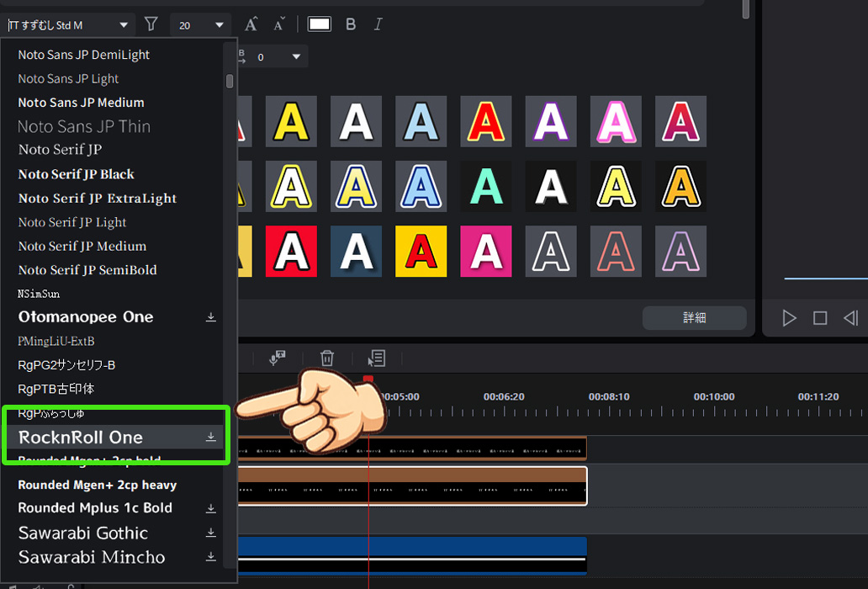Viewport: 868px width, 589px height.
Task: Open the font filter icon beside font name
Action: click(x=151, y=24)
